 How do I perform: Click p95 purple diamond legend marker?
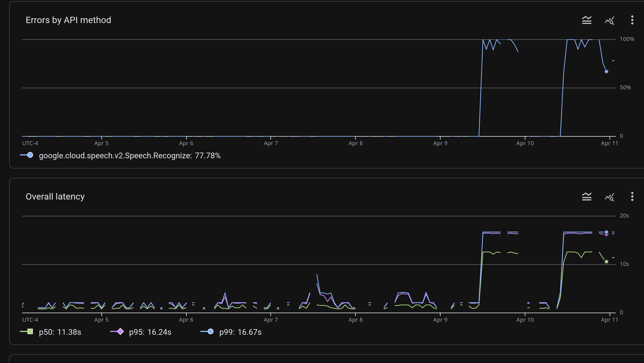tap(120, 331)
